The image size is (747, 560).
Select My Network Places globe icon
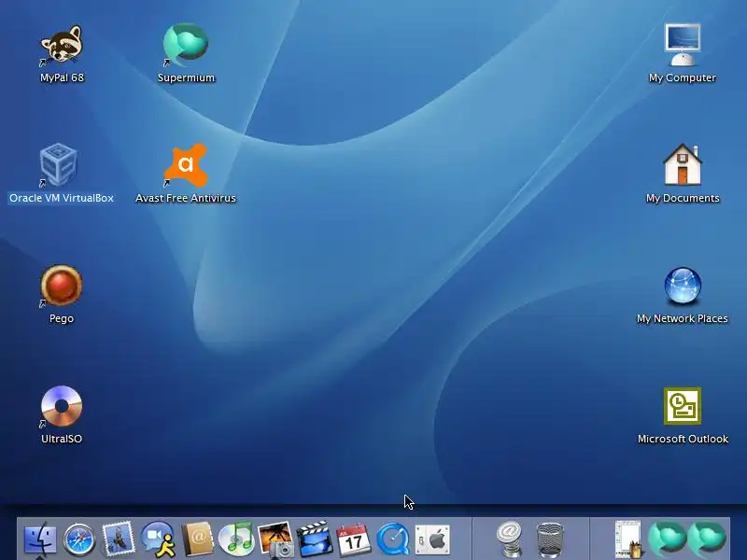click(x=683, y=286)
